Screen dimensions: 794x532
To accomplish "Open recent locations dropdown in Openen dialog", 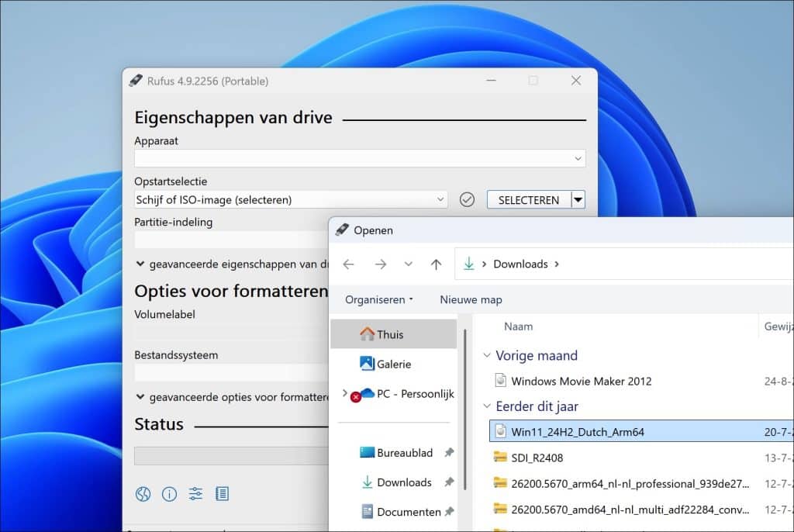I will [408, 264].
